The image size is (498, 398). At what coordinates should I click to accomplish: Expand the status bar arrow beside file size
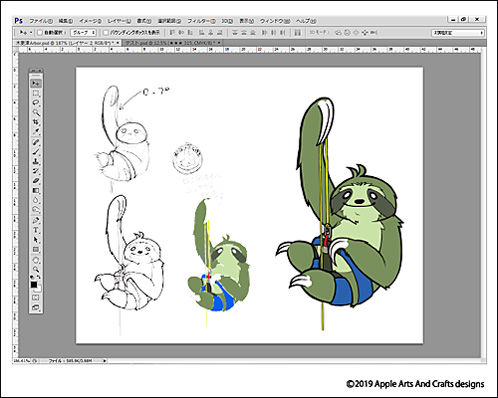pos(105,361)
